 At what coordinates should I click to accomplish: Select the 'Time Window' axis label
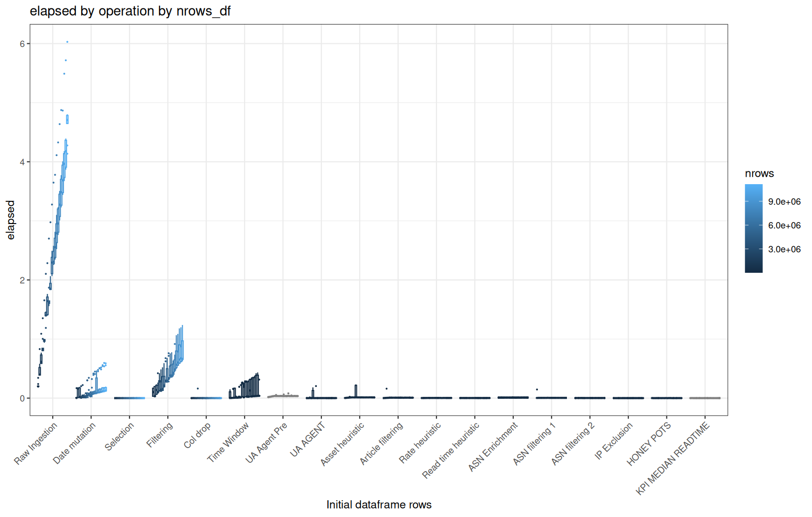click(228, 443)
